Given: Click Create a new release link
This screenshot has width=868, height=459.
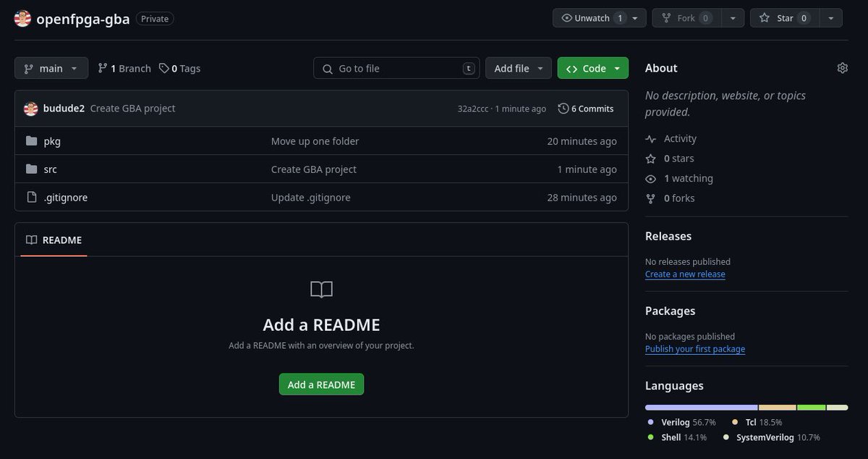Looking at the screenshot, I should [x=685, y=274].
